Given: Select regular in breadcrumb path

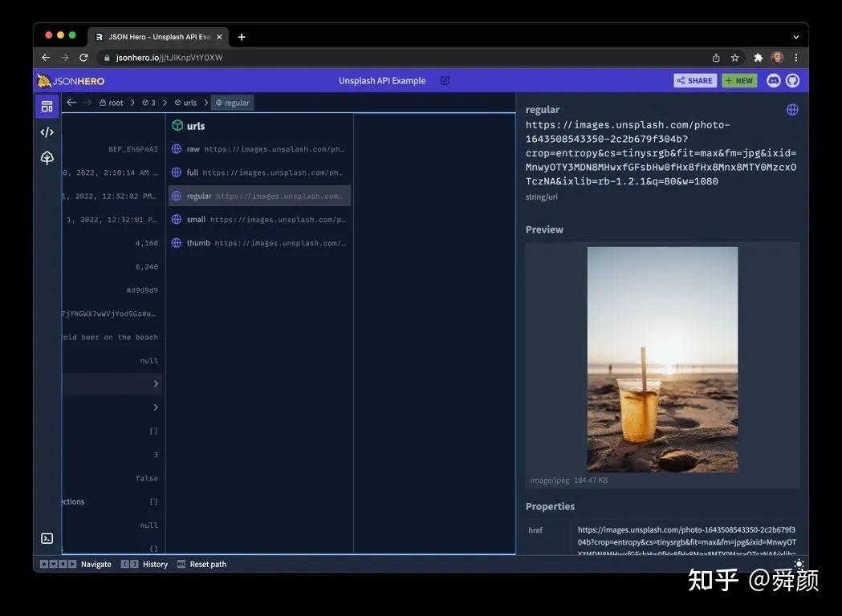Looking at the screenshot, I should (233, 103).
